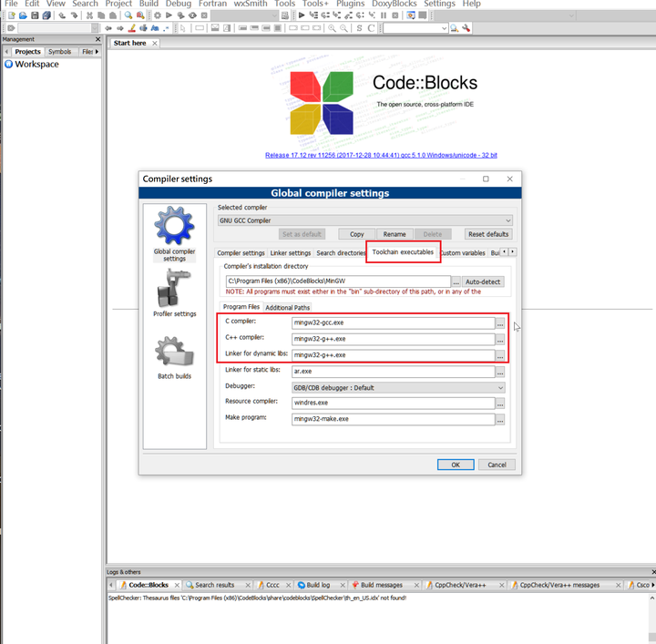Click the Copy compiler button
The width and height of the screenshot is (656, 644).
[x=357, y=234]
